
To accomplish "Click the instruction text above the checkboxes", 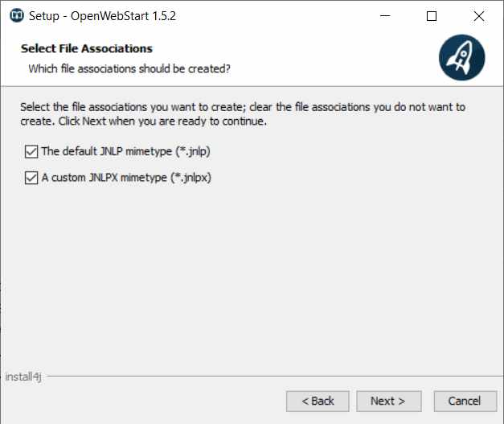I will [243, 114].
